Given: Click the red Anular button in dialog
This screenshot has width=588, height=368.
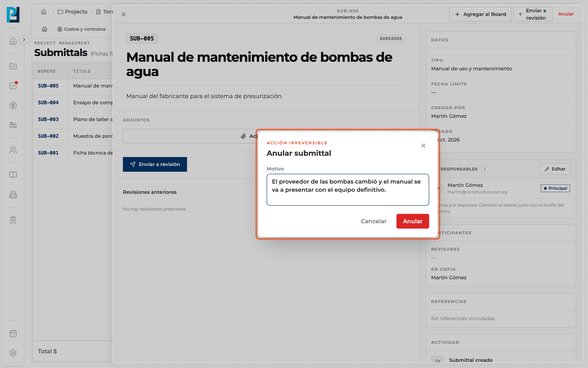Looking at the screenshot, I should (x=413, y=221).
